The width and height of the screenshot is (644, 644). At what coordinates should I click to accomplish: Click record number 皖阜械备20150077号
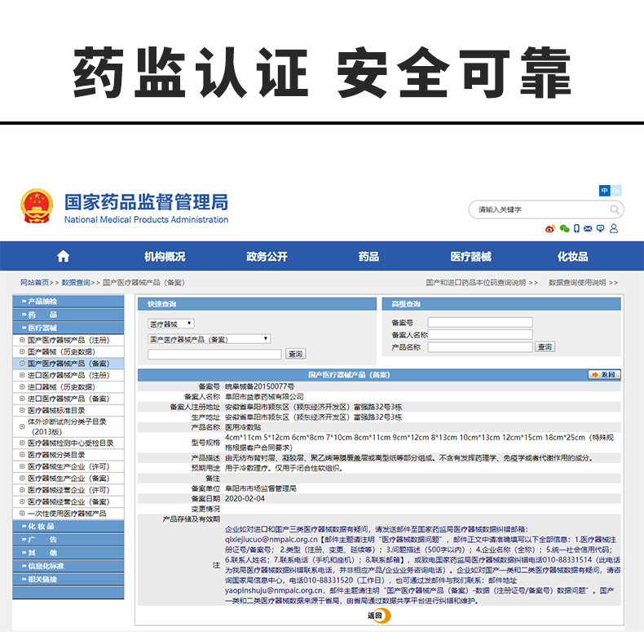259,386
